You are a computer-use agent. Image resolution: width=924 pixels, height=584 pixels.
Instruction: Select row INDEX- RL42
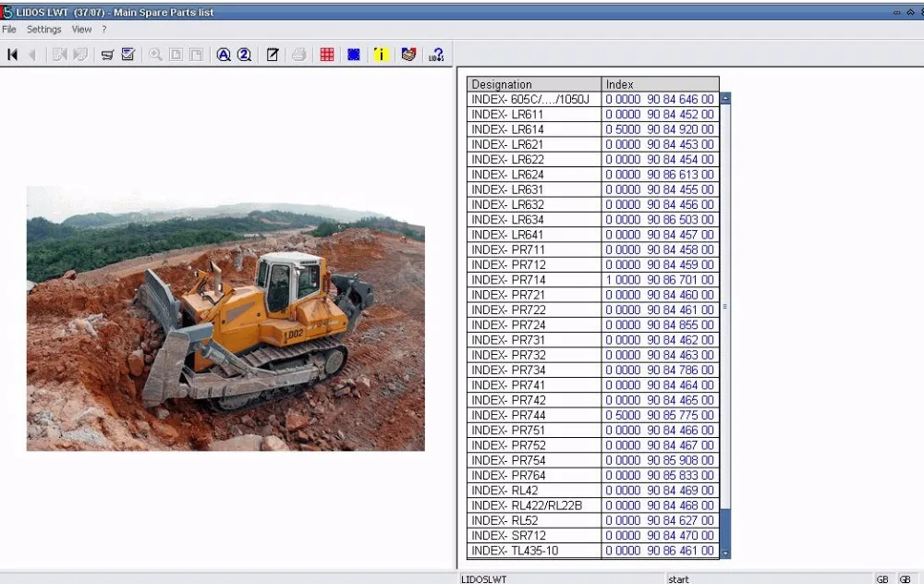(593, 490)
